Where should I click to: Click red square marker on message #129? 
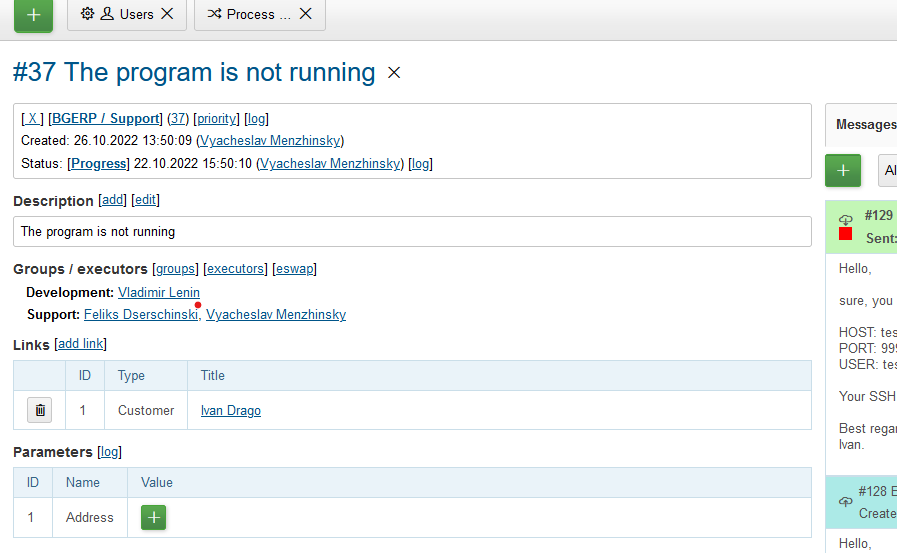click(x=845, y=234)
